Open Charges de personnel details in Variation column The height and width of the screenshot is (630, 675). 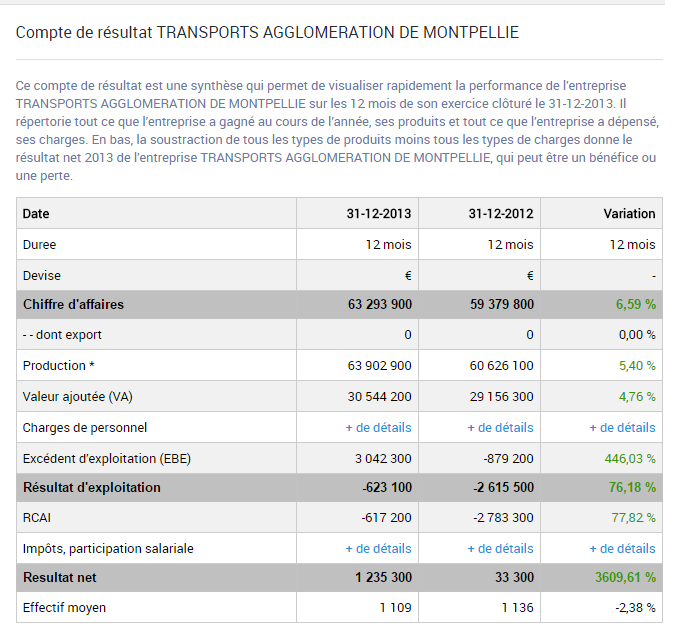[622, 427]
